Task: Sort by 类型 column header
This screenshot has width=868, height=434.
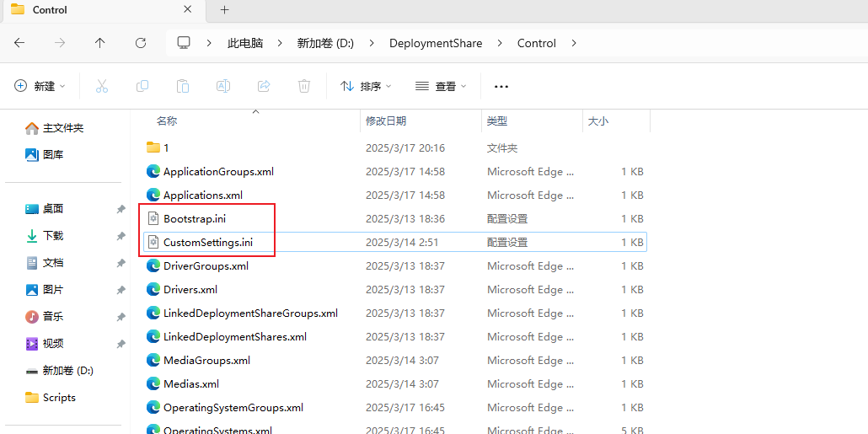Action: (x=497, y=121)
